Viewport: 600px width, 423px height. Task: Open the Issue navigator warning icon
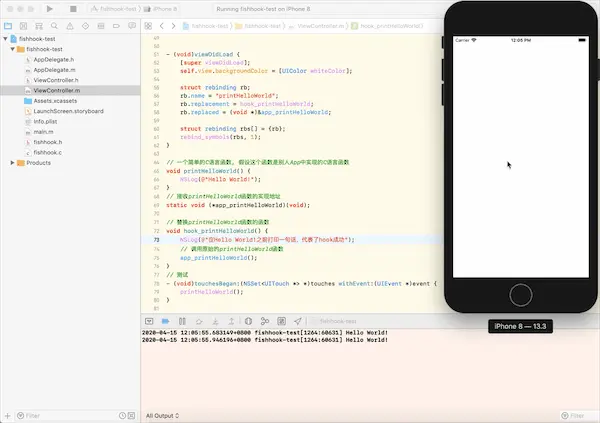pyautogui.click(x=70, y=26)
